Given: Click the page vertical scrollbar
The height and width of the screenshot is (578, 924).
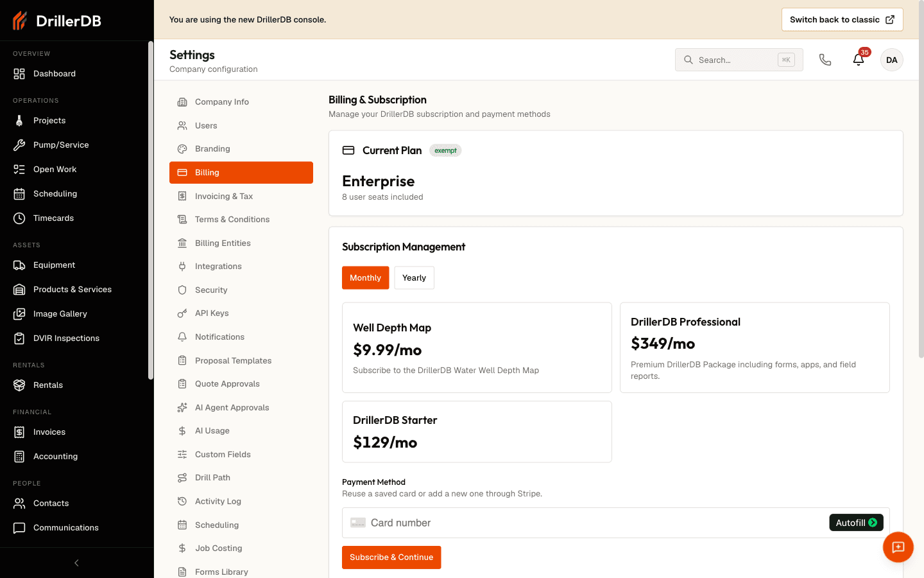Looking at the screenshot, I should 921,180.
